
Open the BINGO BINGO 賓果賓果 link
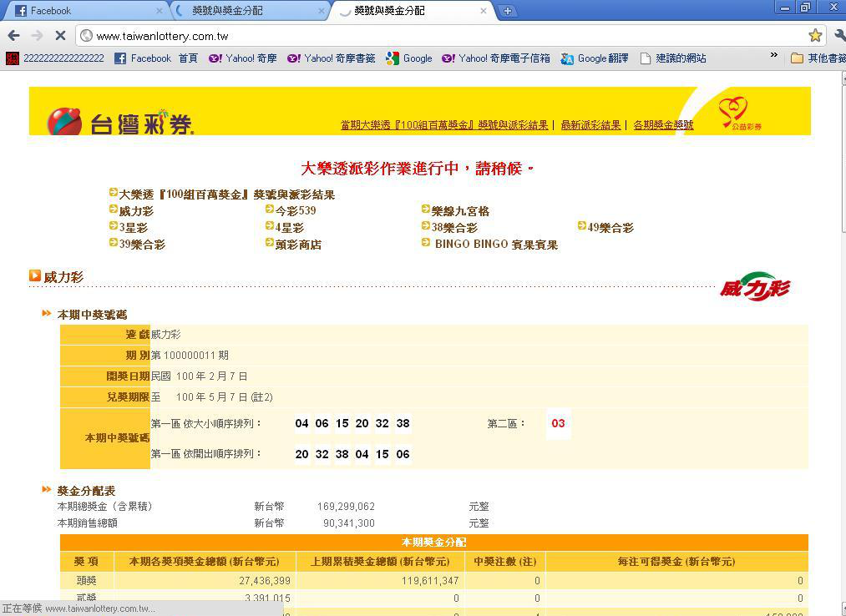(x=495, y=245)
